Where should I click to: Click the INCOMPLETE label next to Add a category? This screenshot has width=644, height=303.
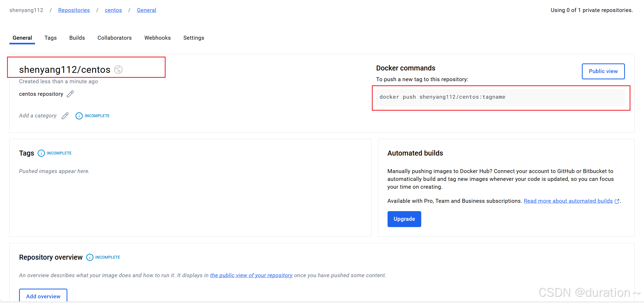click(97, 116)
